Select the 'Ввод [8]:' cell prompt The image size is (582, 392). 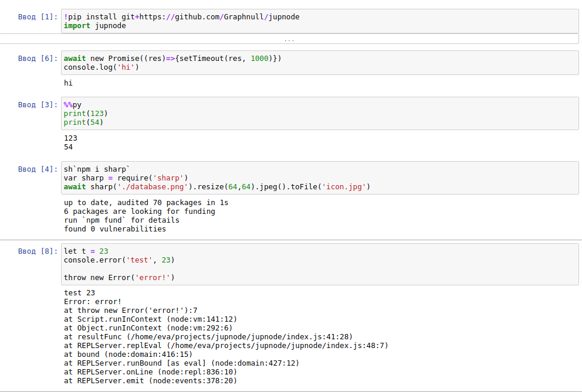38,251
